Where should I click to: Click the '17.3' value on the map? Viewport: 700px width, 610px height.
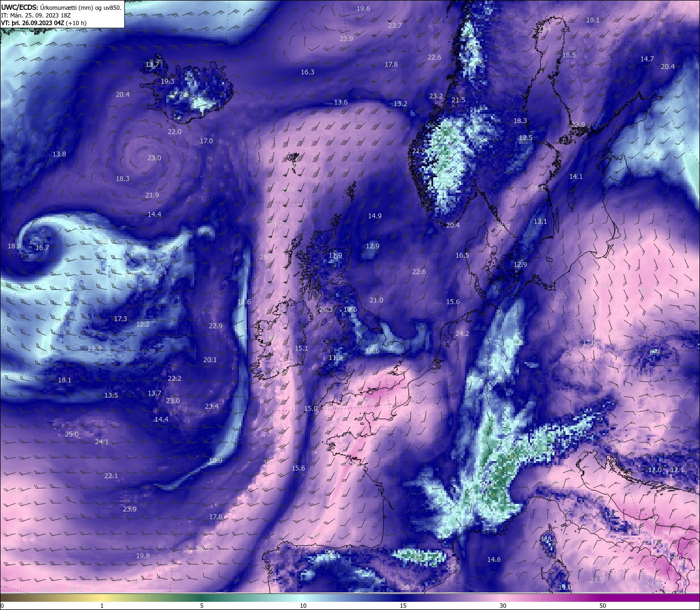coord(120,319)
